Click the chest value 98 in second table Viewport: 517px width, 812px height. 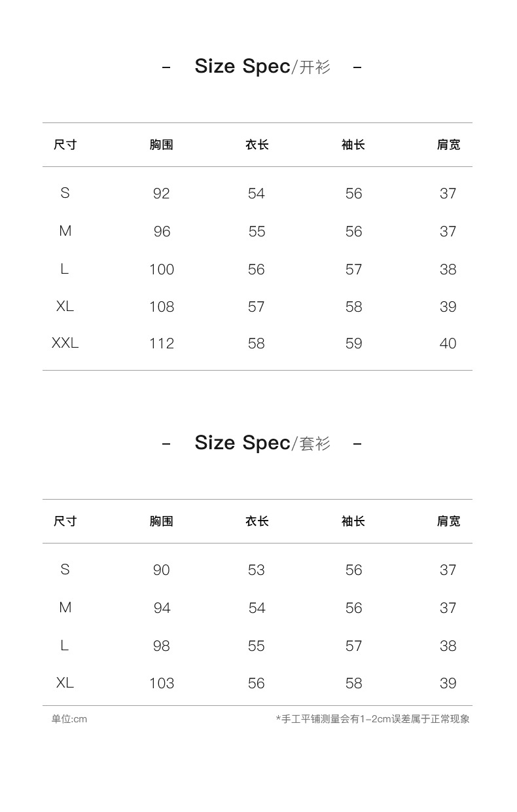161,646
